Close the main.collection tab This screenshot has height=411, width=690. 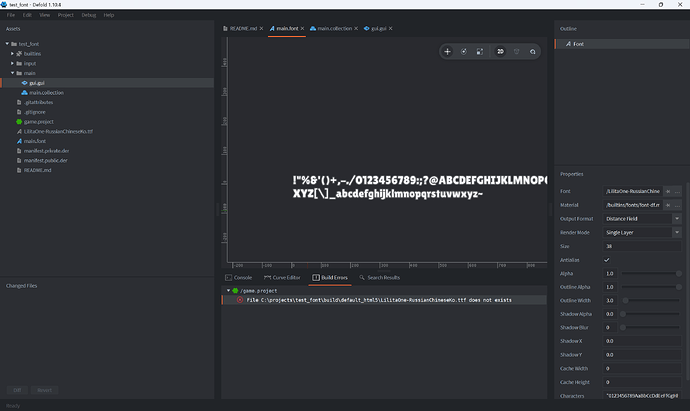(x=356, y=28)
